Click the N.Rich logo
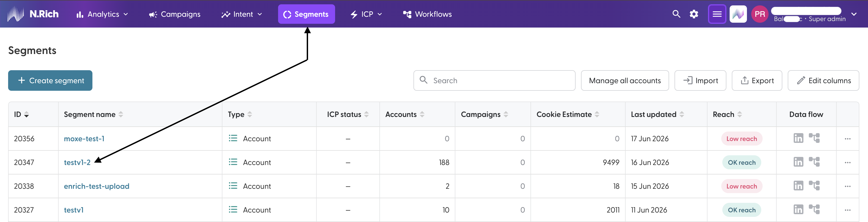This screenshot has width=868, height=222. click(33, 14)
